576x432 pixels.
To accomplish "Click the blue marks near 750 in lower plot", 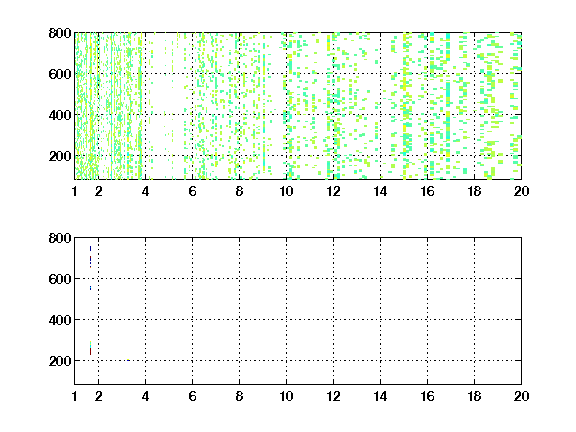I will tap(90, 249).
